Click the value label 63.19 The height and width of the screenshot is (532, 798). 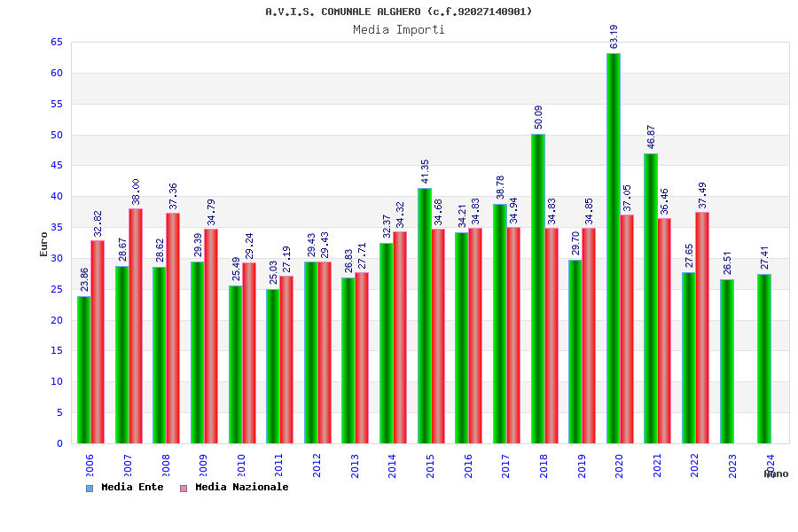click(x=614, y=36)
